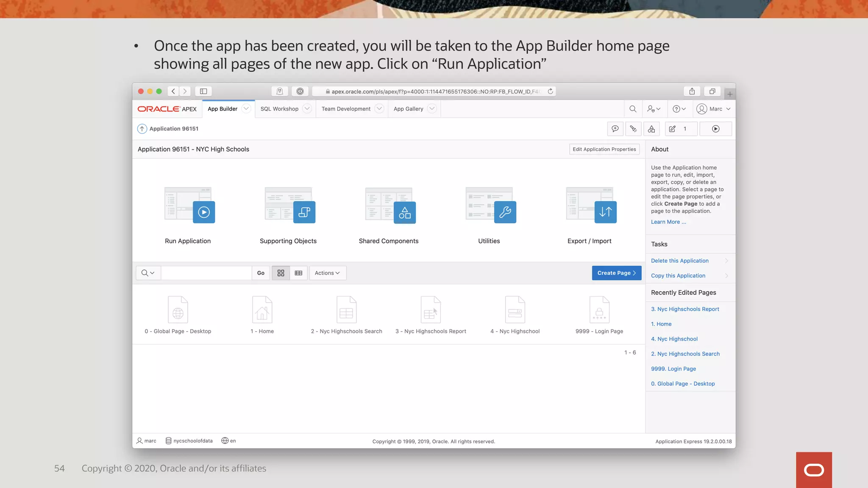Click the Run Application icon
This screenshot has width=868, height=488.
[189, 205]
